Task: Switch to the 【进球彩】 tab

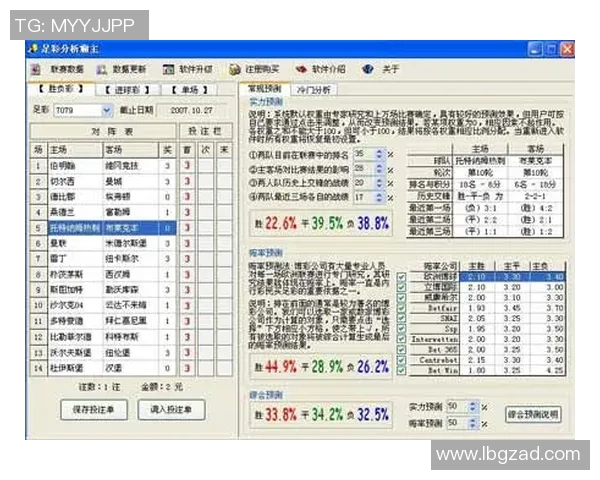Action: click(121, 89)
